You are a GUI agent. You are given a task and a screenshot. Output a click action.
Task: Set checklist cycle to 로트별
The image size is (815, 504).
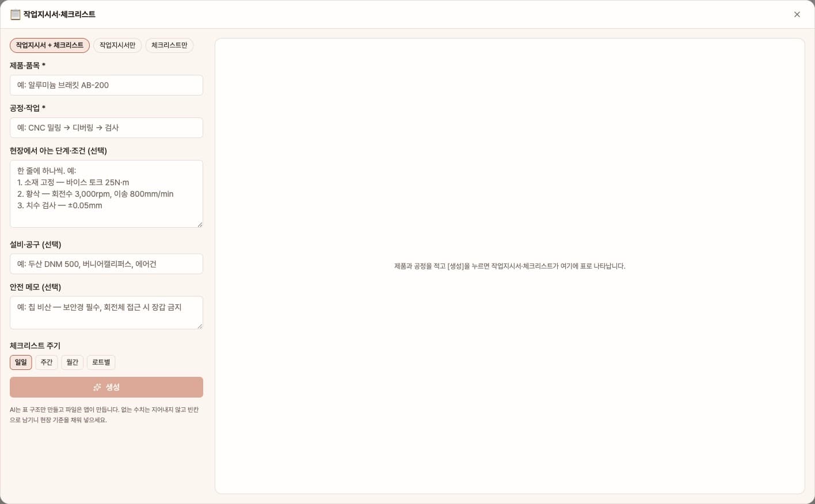101,362
